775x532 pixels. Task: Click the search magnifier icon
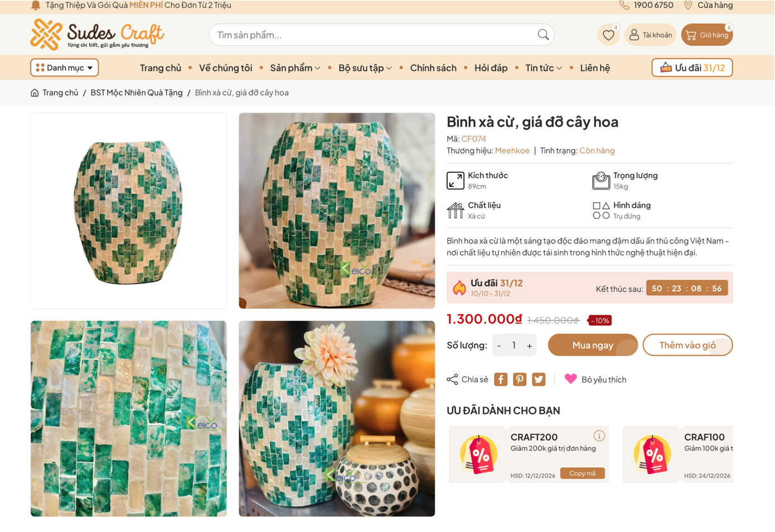tap(543, 35)
